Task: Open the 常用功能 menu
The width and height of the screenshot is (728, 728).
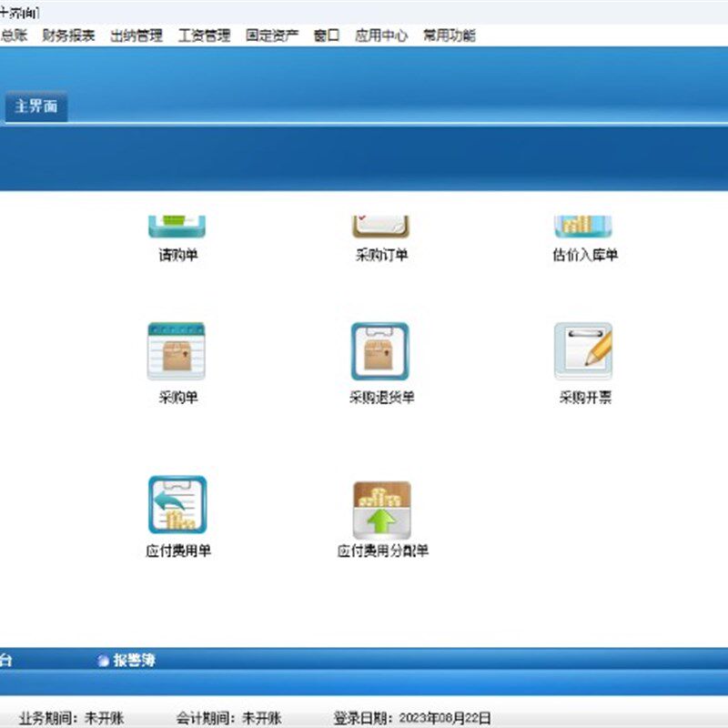Action: (x=450, y=35)
